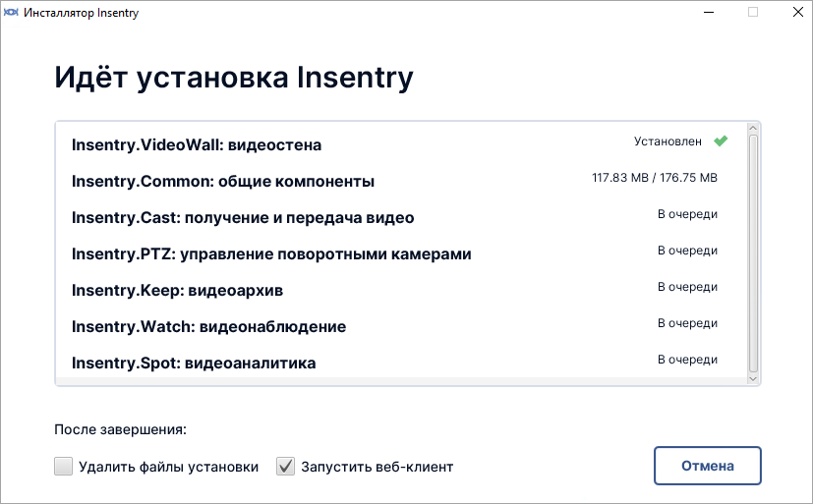Screen dimensions: 813x504
Task: Click the green checkmark next to Установлен
Action: click(x=721, y=140)
